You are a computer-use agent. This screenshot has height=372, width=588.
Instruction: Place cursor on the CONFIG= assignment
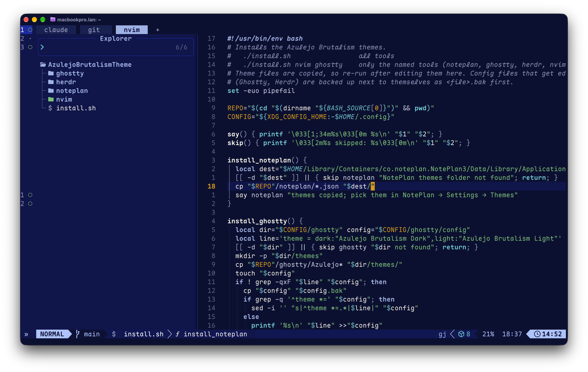click(x=311, y=117)
